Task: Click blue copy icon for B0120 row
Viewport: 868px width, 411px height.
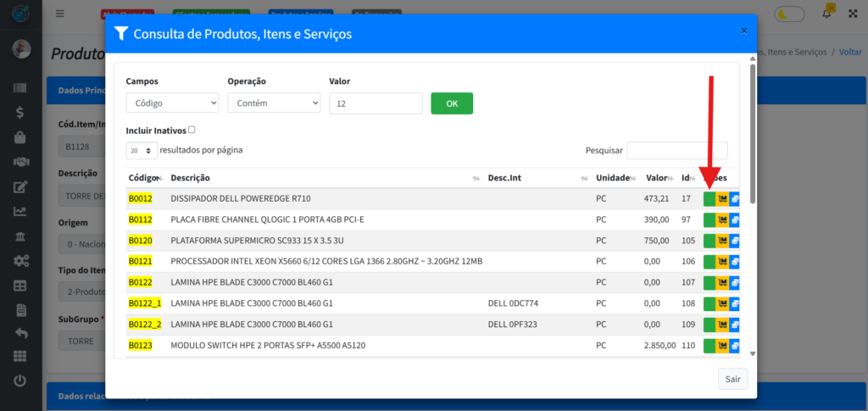Action: pos(735,241)
